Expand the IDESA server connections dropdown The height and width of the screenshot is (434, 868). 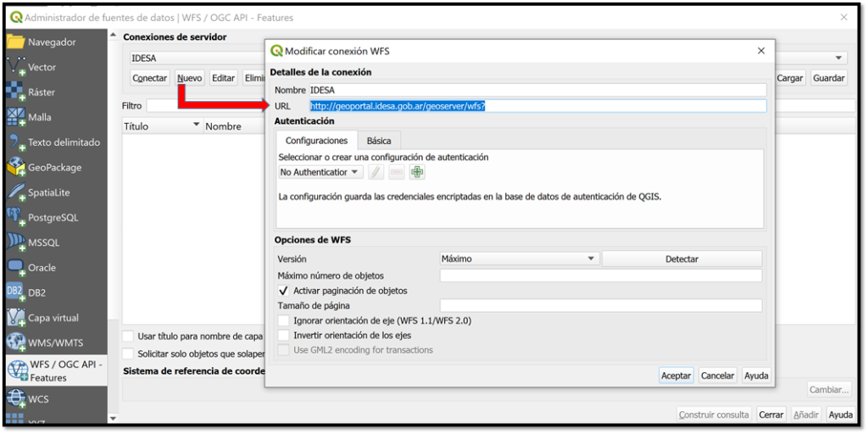(x=837, y=58)
